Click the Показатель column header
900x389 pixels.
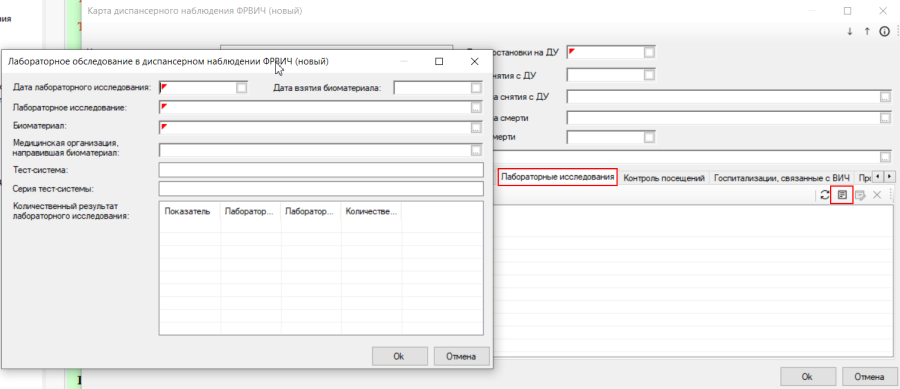click(x=187, y=211)
